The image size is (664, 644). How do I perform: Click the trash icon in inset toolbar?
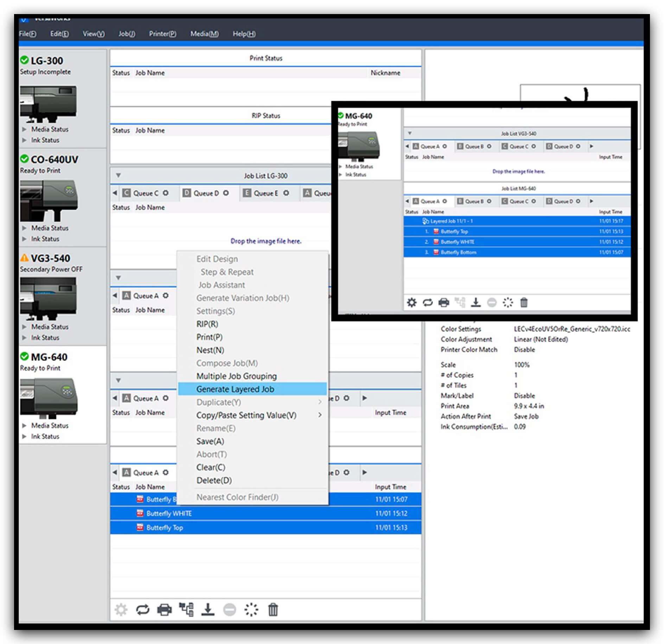point(524,302)
